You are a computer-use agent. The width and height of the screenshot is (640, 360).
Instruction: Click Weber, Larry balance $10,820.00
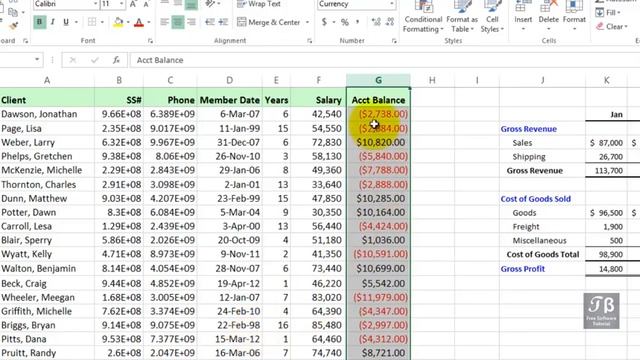pyautogui.click(x=378, y=142)
